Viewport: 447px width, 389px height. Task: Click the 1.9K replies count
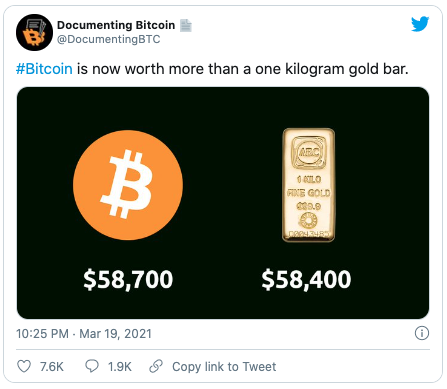120,367
